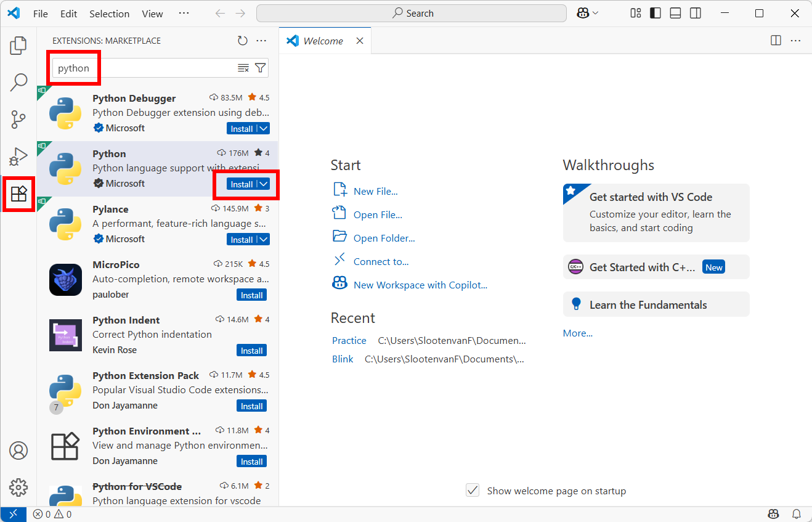
Task: Click the VS Code logo icon
Action: [14, 14]
